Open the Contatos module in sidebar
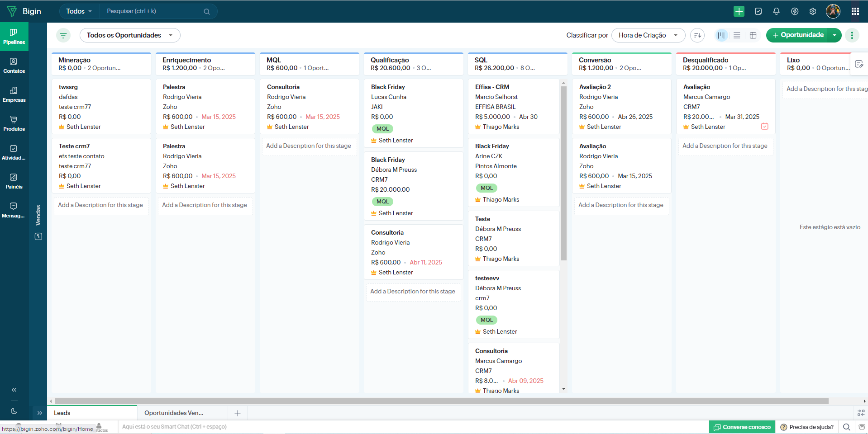Image resolution: width=868 pixels, height=434 pixels. point(14,65)
